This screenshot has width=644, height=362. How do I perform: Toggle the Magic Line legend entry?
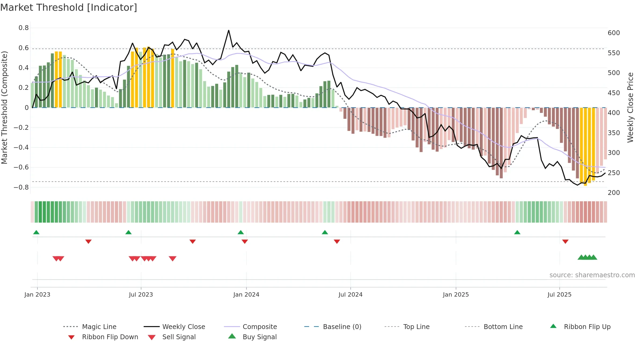tap(90, 327)
